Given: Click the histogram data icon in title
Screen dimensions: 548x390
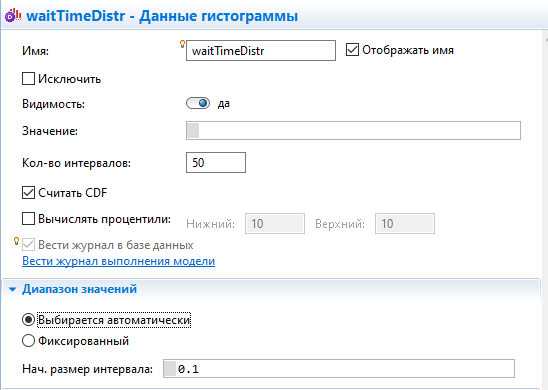Looking at the screenshot, I should tap(13, 15).
